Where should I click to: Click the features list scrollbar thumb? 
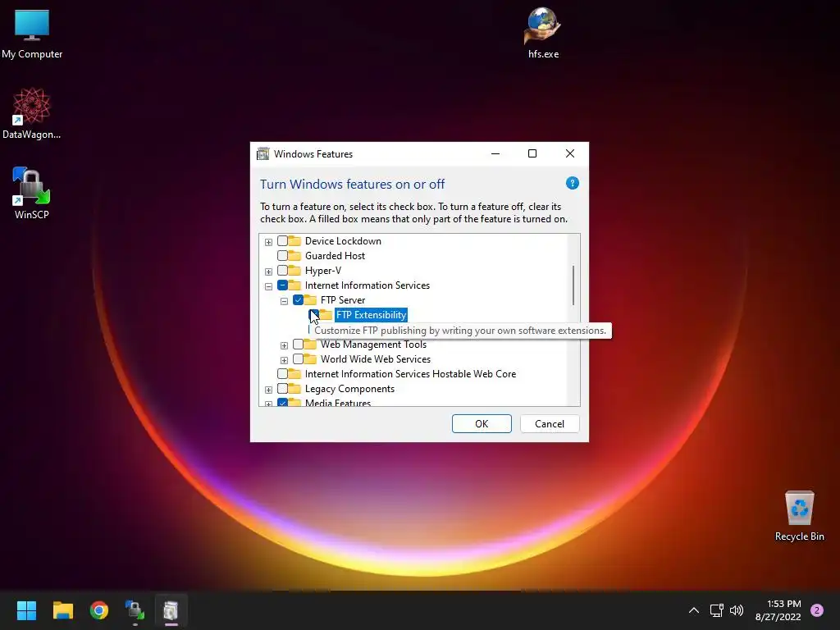pyautogui.click(x=573, y=285)
